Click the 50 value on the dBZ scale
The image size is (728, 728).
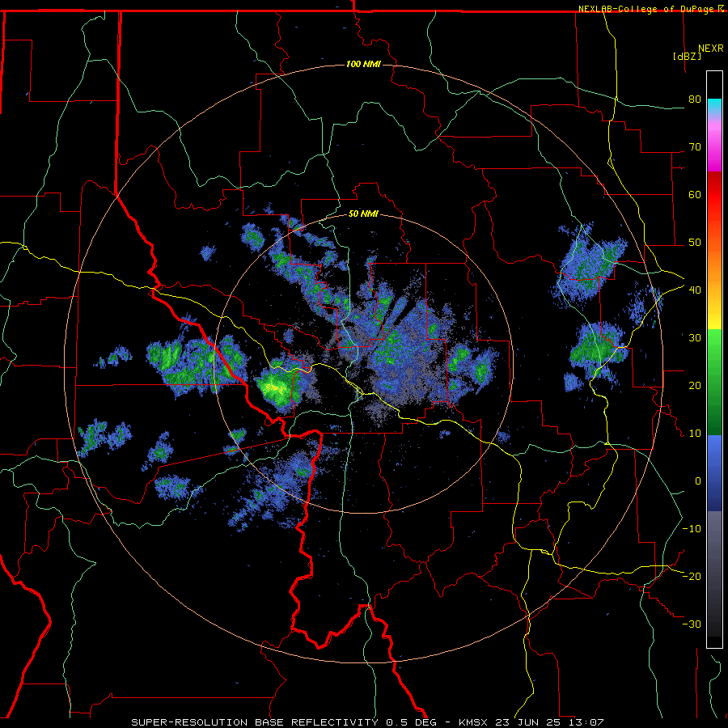click(695, 243)
